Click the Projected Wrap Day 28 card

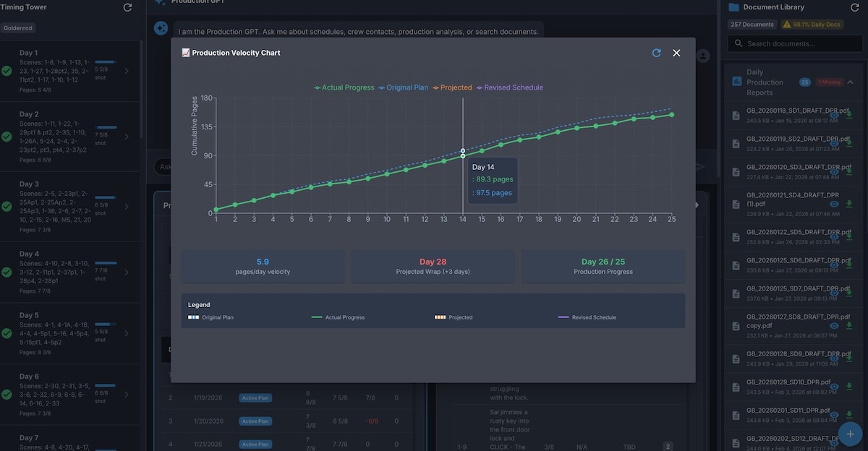(433, 267)
